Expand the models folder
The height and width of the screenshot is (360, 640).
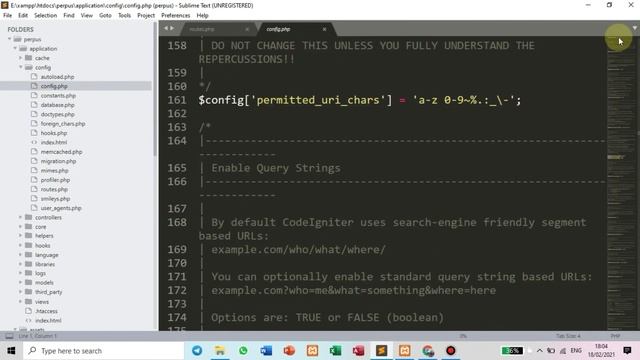click(20, 282)
